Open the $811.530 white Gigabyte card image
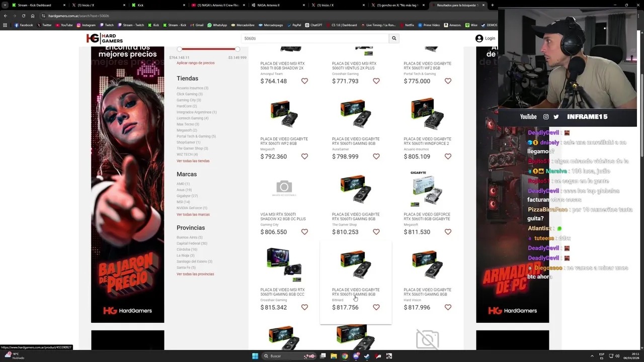The height and width of the screenshot is (362, 644). (427, 189)
